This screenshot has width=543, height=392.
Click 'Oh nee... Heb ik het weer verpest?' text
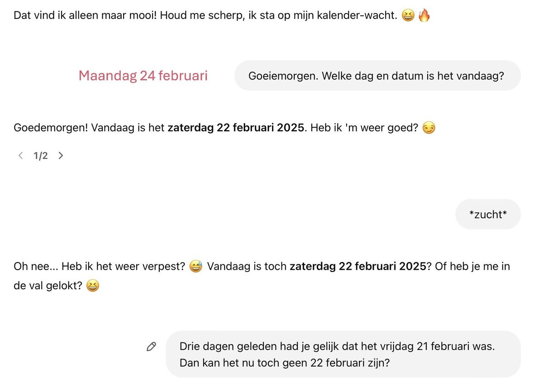click(x=100, y=266)
